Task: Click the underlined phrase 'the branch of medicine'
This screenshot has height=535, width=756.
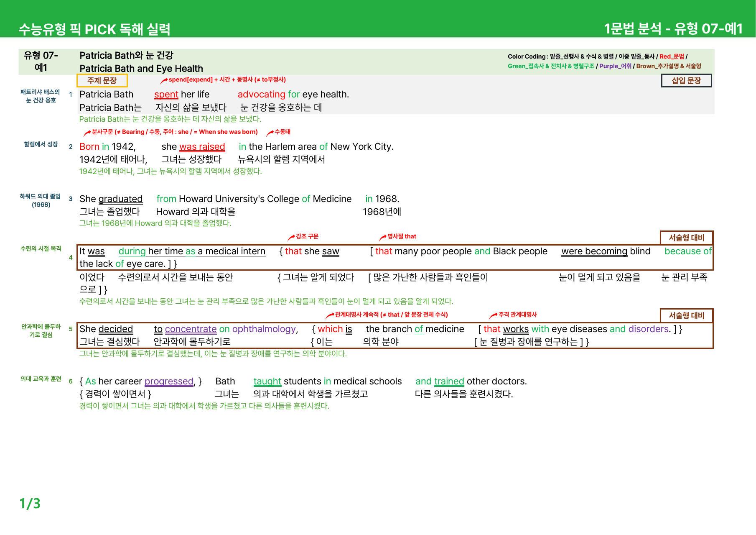Action: pos(415,329)
